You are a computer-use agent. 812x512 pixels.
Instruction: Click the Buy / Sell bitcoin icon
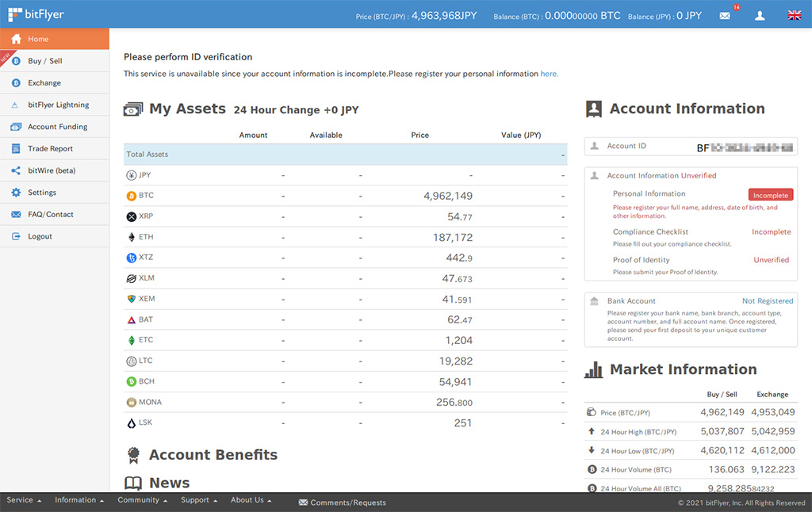tap(16, 61)
